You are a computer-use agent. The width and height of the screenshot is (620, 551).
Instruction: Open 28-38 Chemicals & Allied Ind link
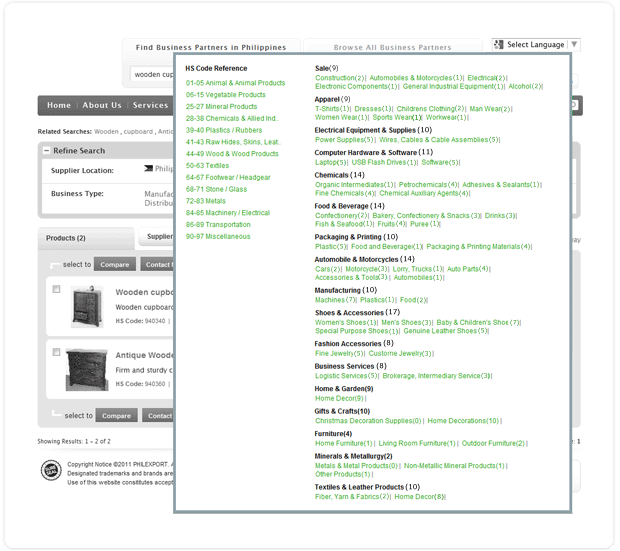point(232,119)
